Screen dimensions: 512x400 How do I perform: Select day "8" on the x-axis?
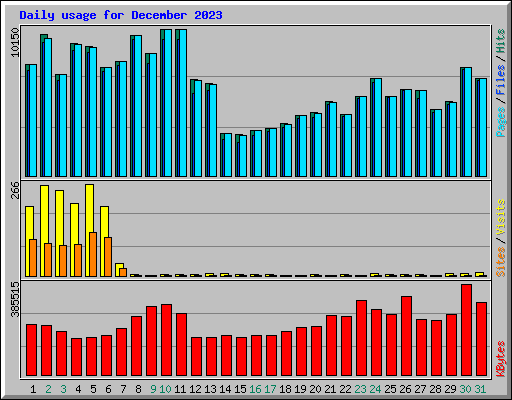coord(138,389)
